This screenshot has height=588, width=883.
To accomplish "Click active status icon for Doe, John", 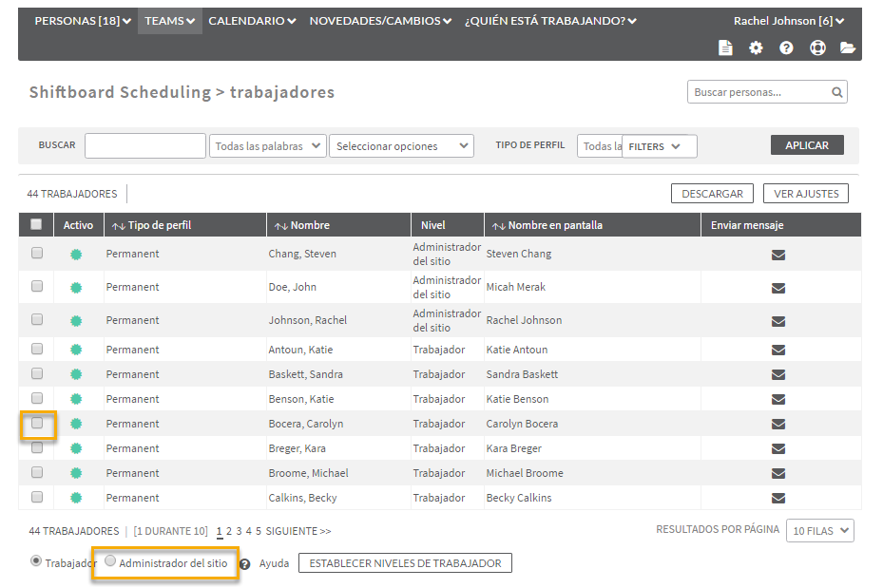I will (76, 288).
